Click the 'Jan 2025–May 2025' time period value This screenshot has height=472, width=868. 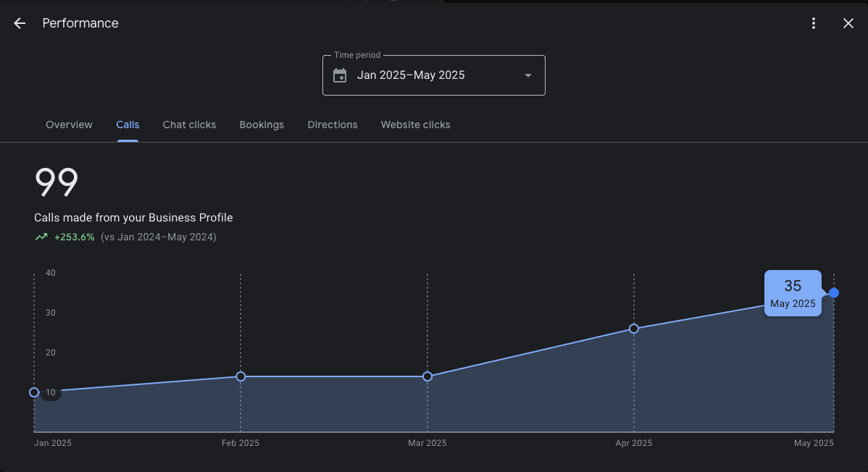pyautogui.click(x=411, y=75)
